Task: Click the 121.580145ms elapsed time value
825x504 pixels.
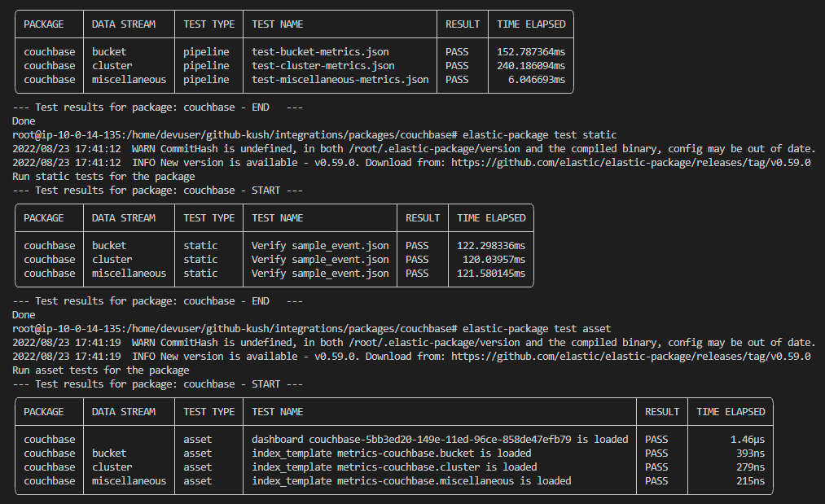Action: [x=491, y=273]
